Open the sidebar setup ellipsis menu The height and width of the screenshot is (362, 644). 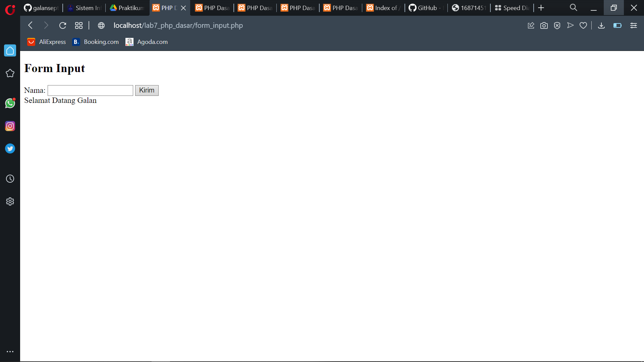click(x=10, y=351)
